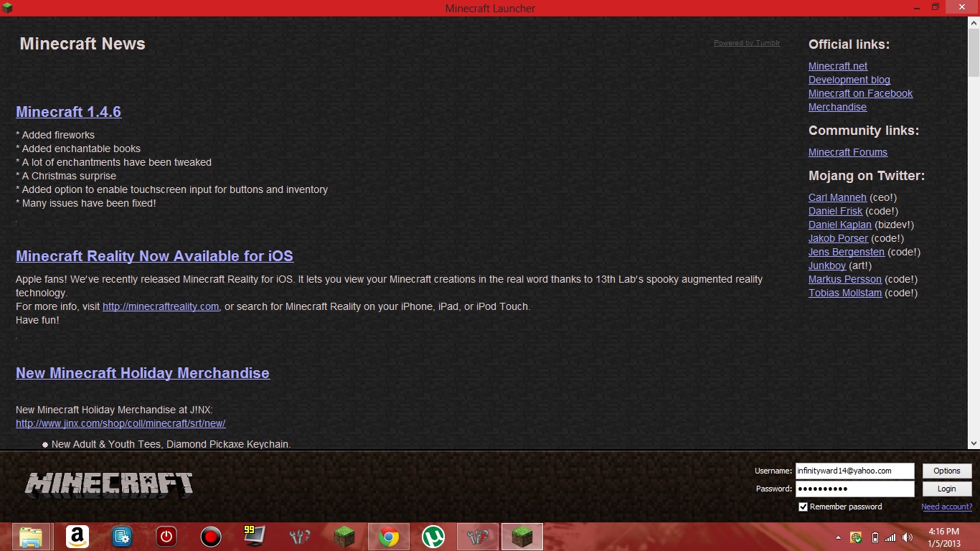The height and width of the screenshot is (551, 980).
Task: Open the network signal tray icon
Action: click(x=891, y=537)
